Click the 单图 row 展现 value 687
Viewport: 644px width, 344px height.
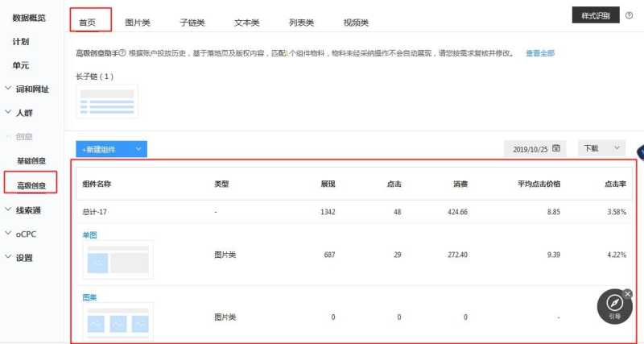(329, 255)
